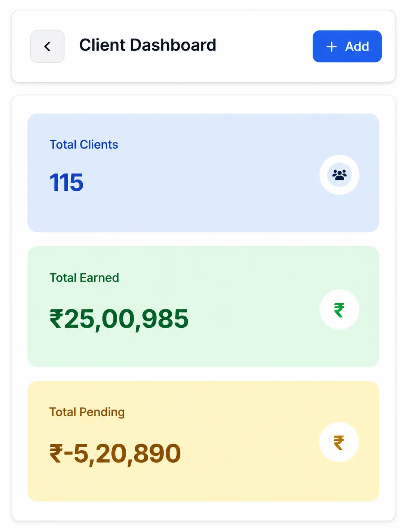Click the blue Add button

(x=347, y=46)
